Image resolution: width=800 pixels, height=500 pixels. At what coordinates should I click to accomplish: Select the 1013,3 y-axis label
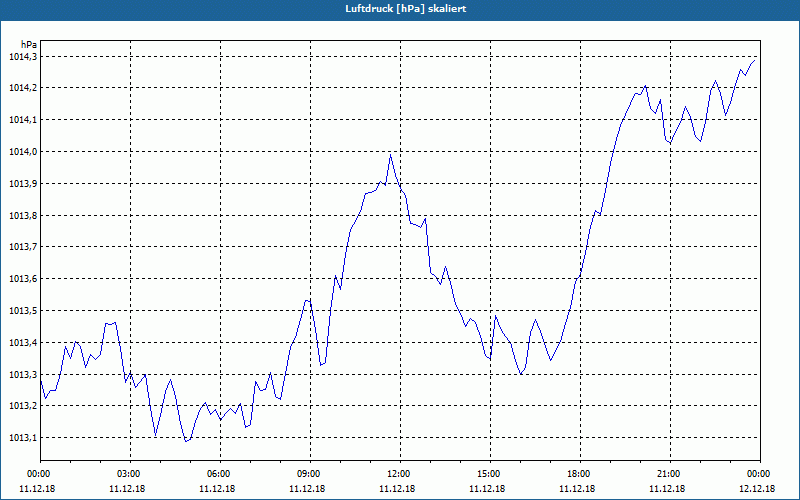tap(23, 374)
